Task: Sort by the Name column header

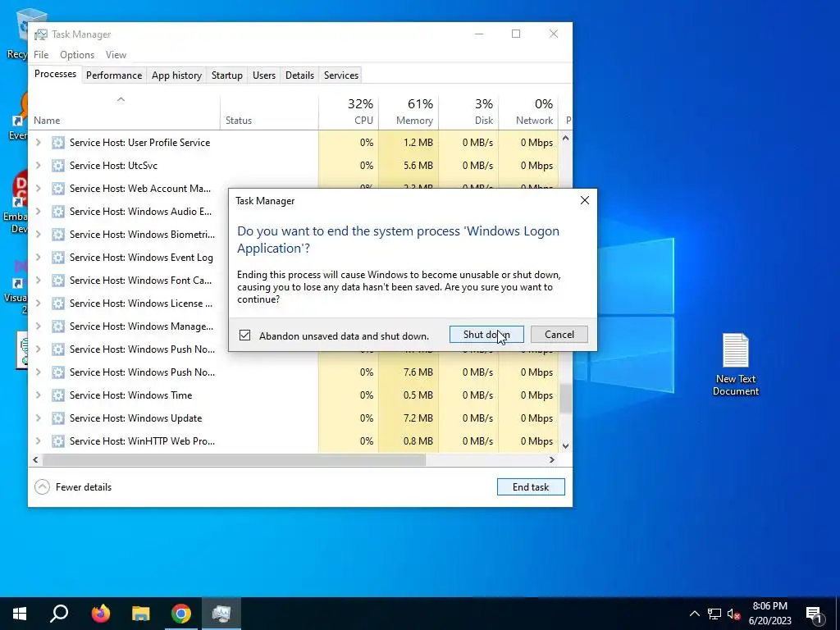Action: tap(125, 112)
